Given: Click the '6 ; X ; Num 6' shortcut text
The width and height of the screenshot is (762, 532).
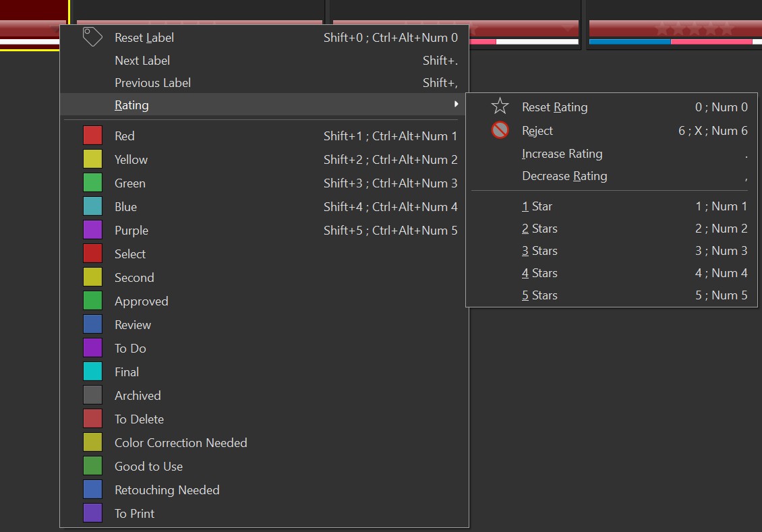Looking at the screenshot, I should click(712, 130).
